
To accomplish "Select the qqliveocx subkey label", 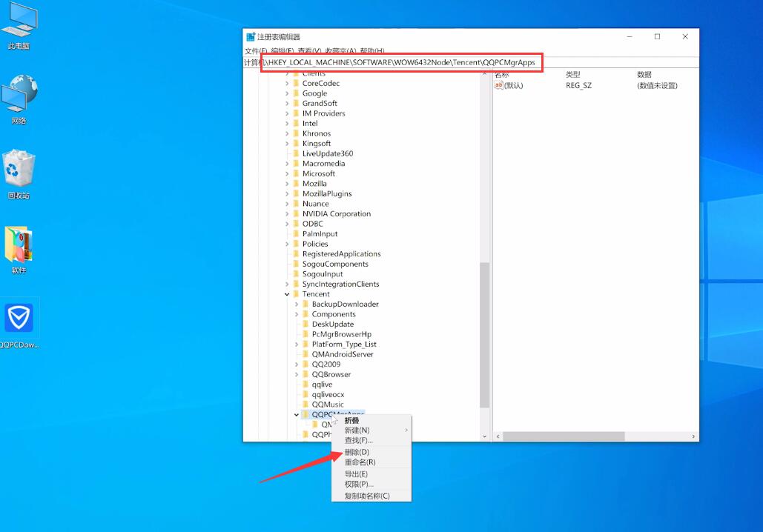I will [328, 394].
